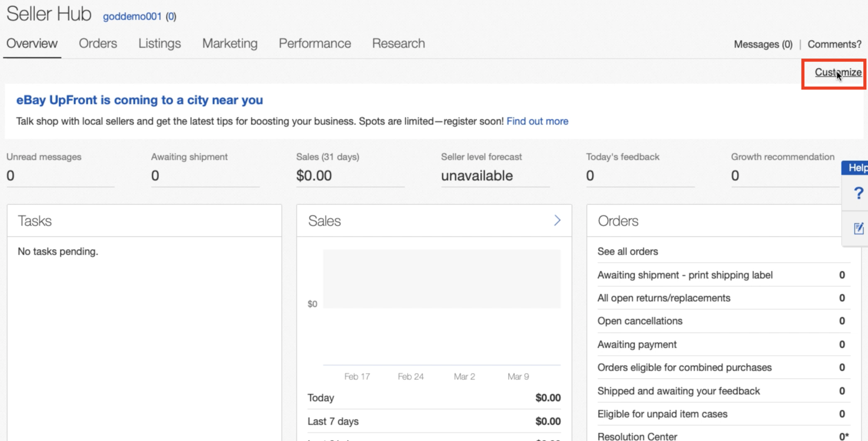Click the question mark help icon
The height and width of the screenshot is (441, 868).
858,193
